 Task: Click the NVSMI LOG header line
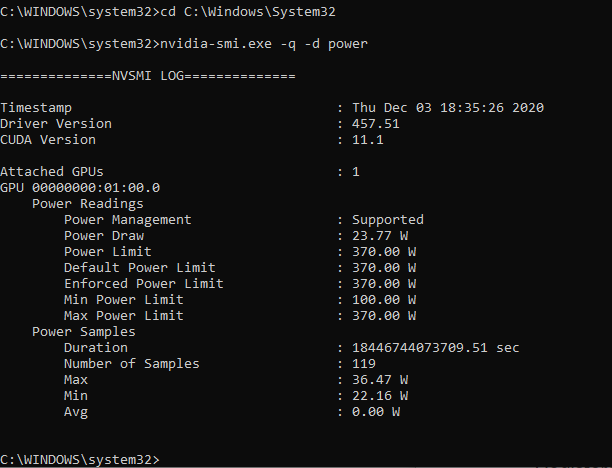(148, 76)
